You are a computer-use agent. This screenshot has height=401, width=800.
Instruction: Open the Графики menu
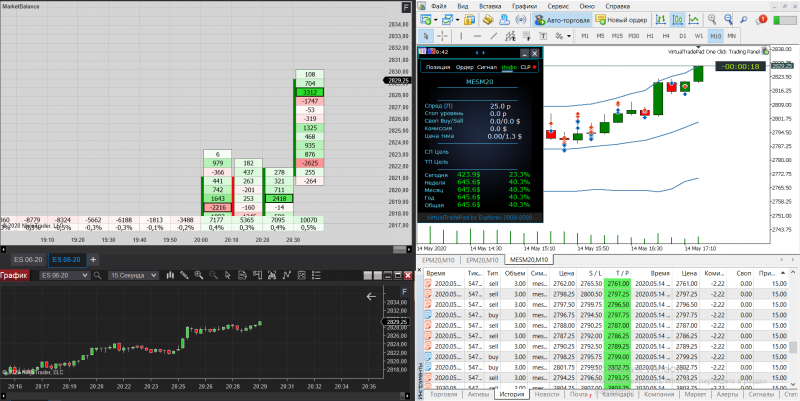coord(525,6)
